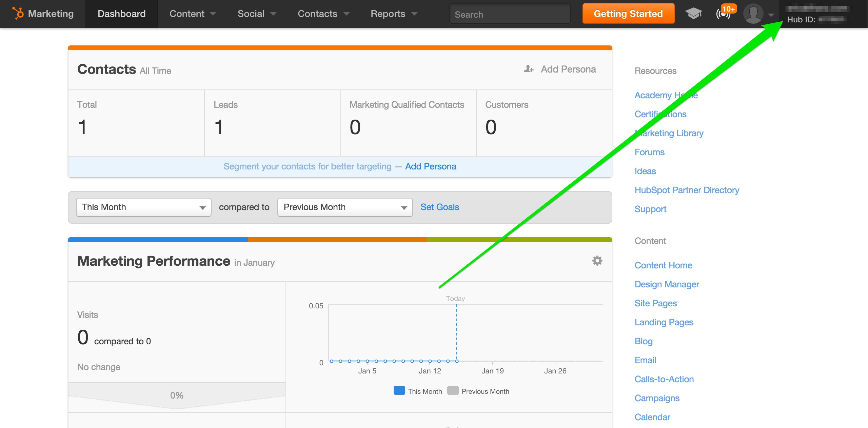868x428 pixels.
Task: Toggle This Month in the chart legend
Action: point(426,391)
